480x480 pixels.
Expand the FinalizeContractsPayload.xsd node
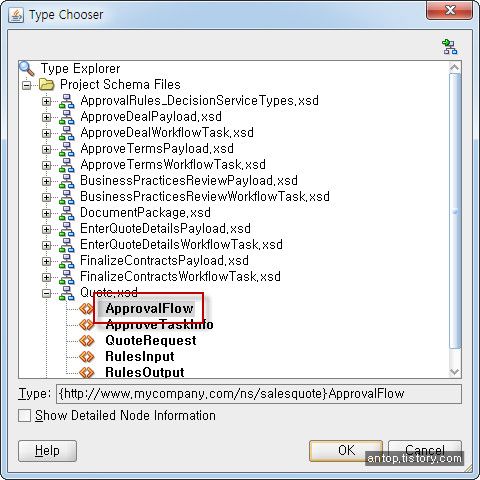click(x=46, y=261)
